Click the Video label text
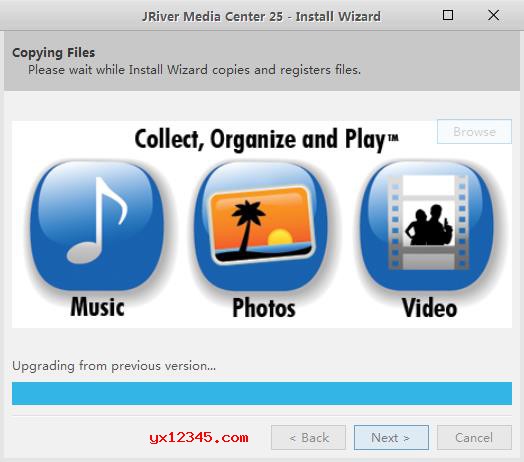524x462 pixels. 429,308
